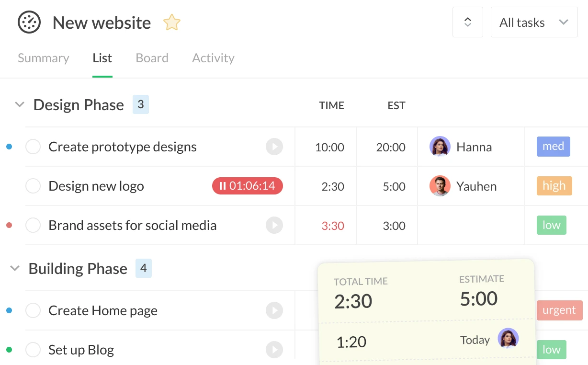Check off the Set up Blog task
Screen dimensions: 588x365
(33, 350)
